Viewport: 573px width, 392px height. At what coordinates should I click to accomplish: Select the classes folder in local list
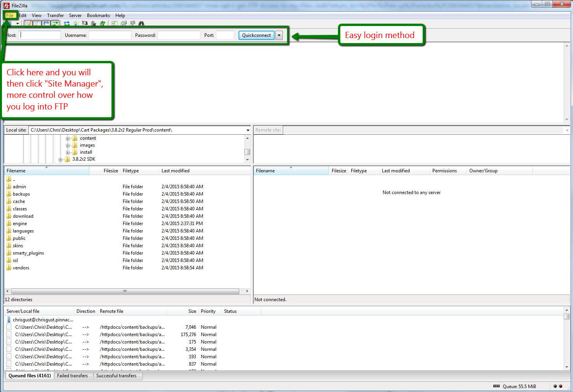click(x=19, y=209)
